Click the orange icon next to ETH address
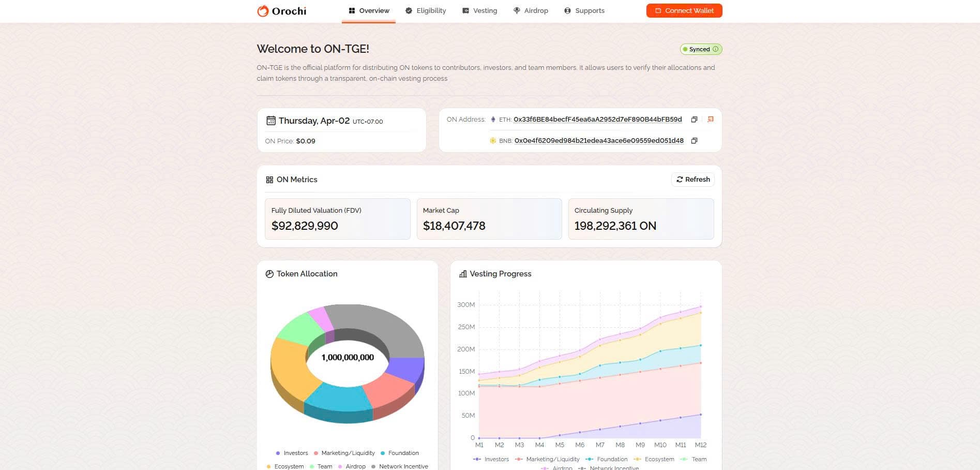This screenshot has height=470, width=980. coord(711,120)
